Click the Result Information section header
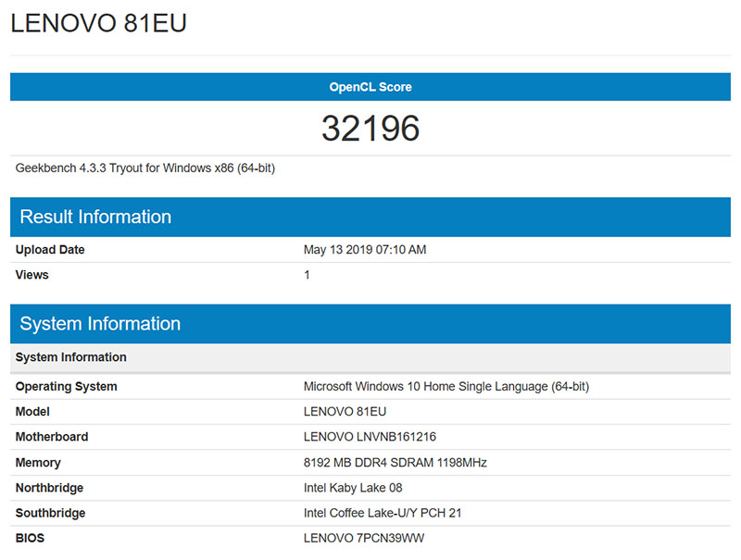The height and width of the screenshot is (560, 741). [370, 217]
